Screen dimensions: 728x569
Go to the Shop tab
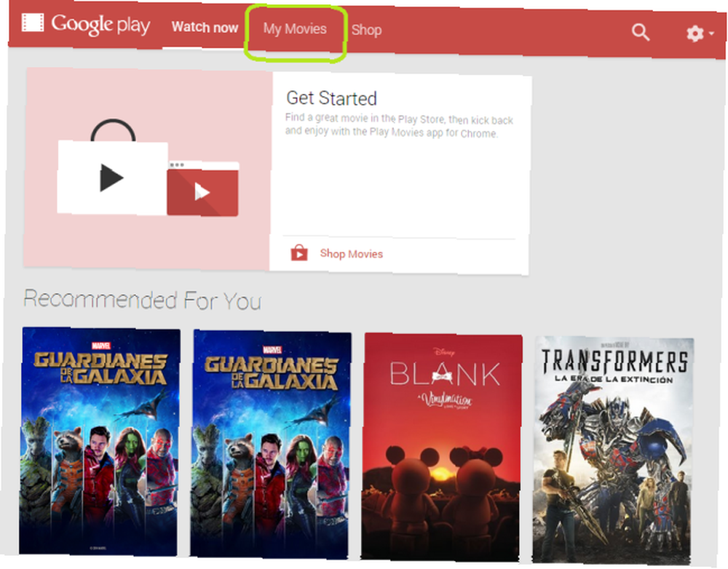coord(366,30)
